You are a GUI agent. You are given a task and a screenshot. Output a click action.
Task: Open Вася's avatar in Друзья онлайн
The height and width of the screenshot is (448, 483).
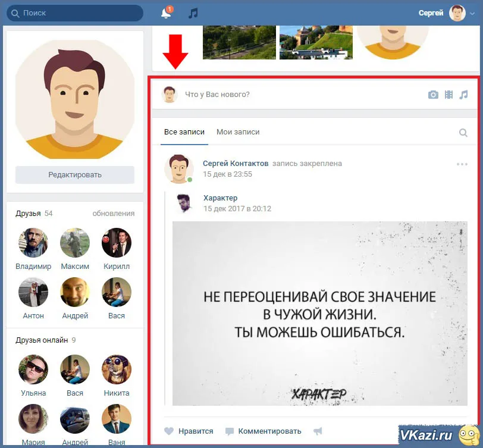tap(75, 369)
